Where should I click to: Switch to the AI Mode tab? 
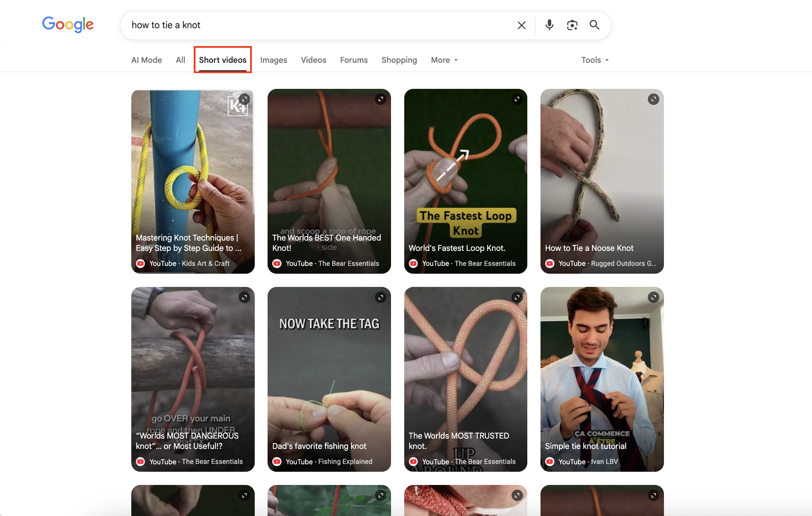pyautogui.click(x=147, y=60)
